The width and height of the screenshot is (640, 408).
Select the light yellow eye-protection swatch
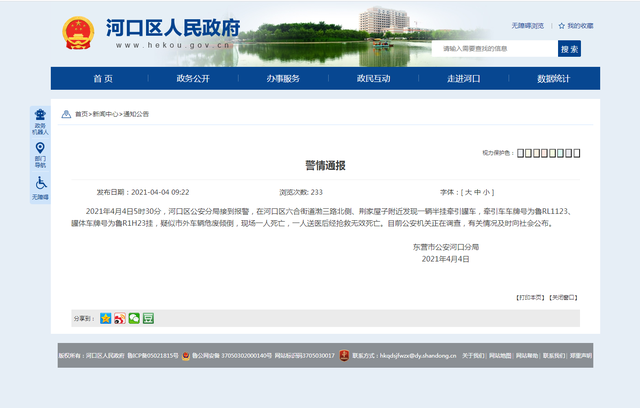pyautogui.click(x=529, y=153)
